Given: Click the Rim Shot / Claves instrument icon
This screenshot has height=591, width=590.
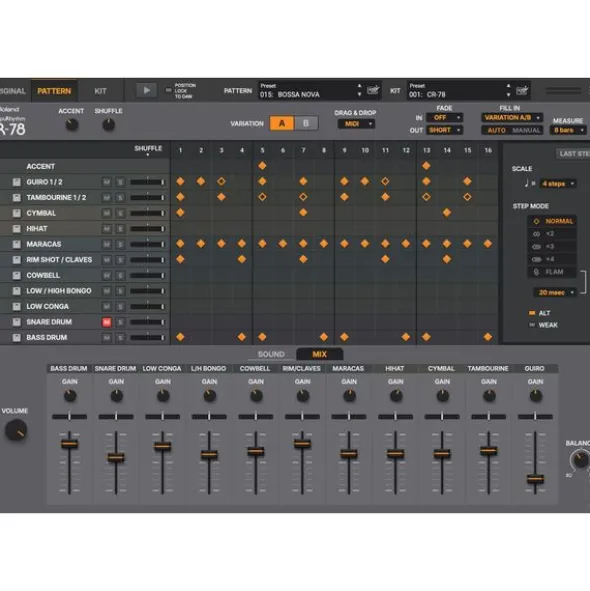Looking at the screenshot, I should click(16, 260).
